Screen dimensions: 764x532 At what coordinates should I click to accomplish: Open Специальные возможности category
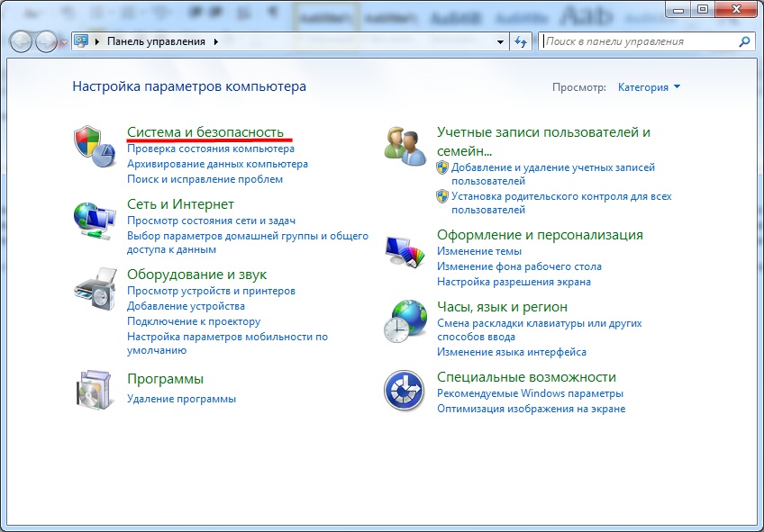(526, 377)
